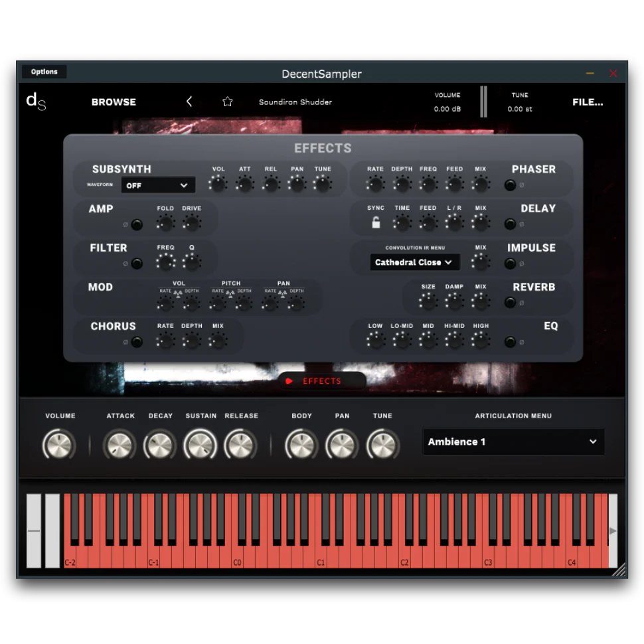644x644 pixels.
Task: Turn on the Chorus toggle
Action: (x=137, y=343)
